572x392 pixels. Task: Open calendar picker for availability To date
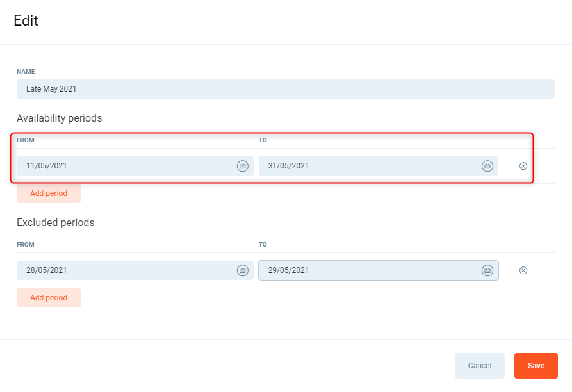[x=487, y=166]
